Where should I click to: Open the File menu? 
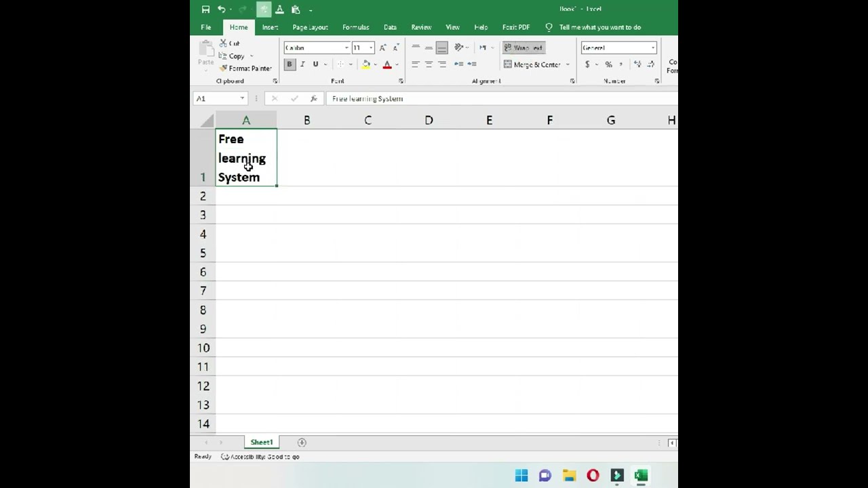click(205, 27)
